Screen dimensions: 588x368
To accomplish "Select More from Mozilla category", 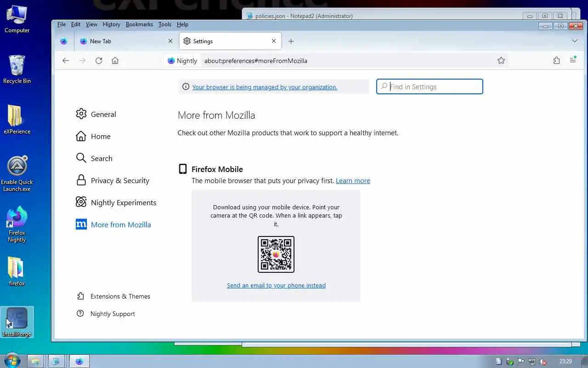I will point(113,224).
